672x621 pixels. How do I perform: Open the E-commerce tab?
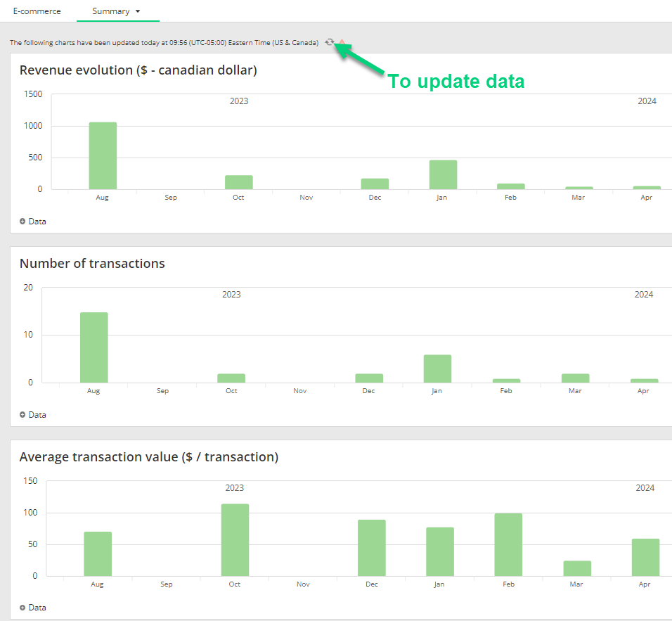tap(37, 11)
